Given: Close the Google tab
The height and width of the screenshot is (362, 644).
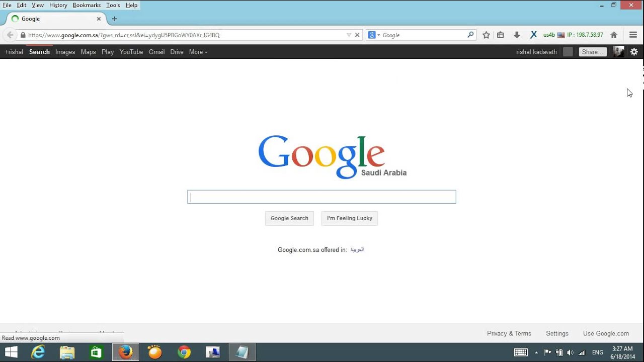Looking at the screenshot, I should click(x=99, y=19).
